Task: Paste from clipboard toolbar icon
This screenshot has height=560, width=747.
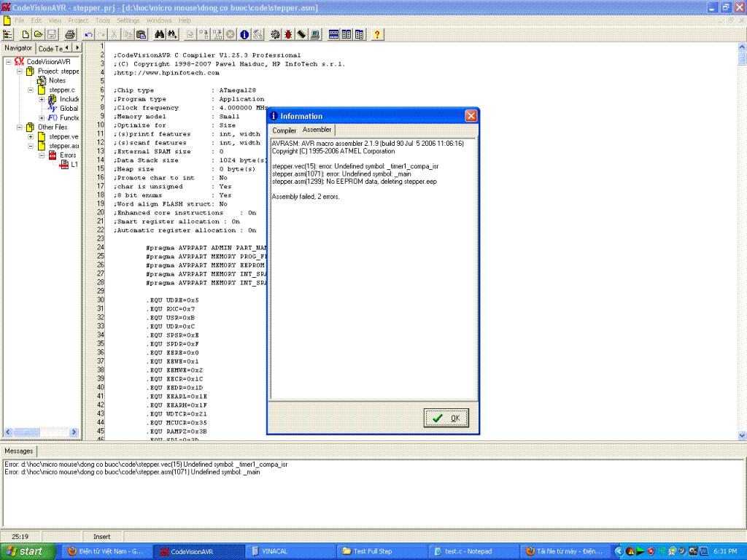Action: [x=141, y=34]
